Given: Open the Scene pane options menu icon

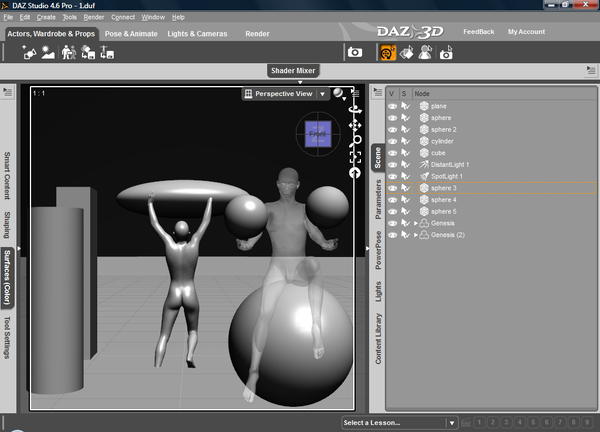Looking at the screenshot, I should [378, 92].
